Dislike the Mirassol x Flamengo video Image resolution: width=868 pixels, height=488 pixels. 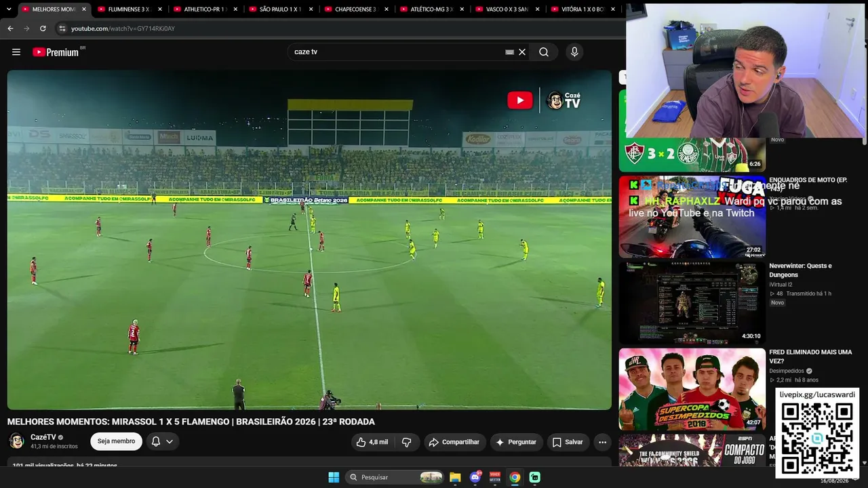[x=406, y=442]
